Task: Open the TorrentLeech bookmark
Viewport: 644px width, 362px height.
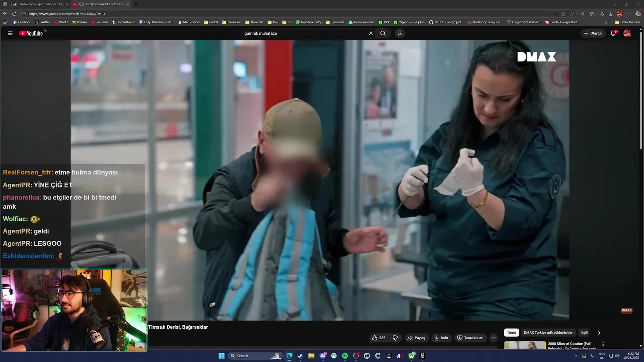Action: pos(123,22)
